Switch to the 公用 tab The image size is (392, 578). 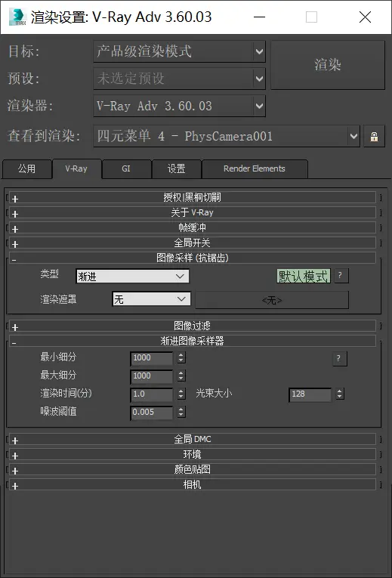pos(27,169)
